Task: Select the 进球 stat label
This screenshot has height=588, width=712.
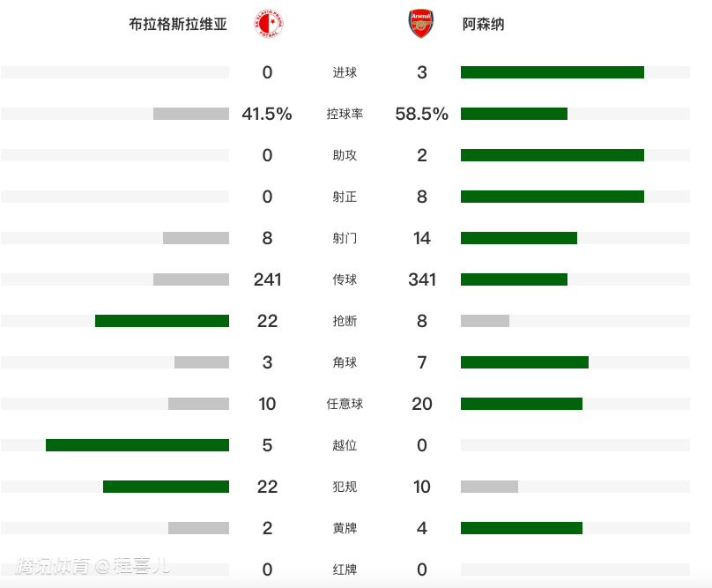Action: 345,72
